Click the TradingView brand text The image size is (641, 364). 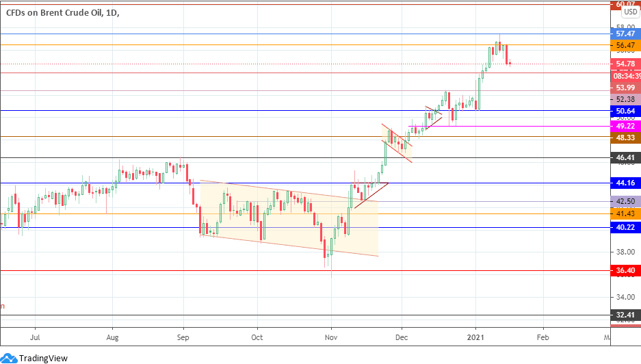pos(43,359)
